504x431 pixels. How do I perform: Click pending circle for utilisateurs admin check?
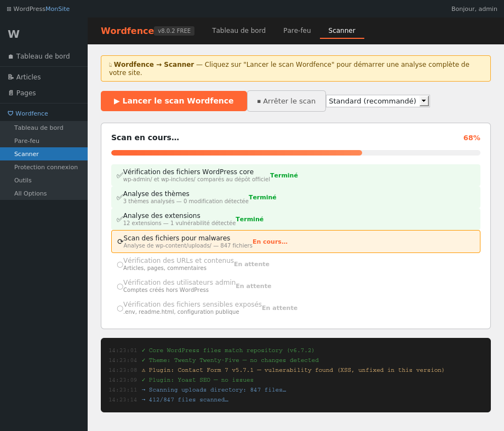click(120, 286)
